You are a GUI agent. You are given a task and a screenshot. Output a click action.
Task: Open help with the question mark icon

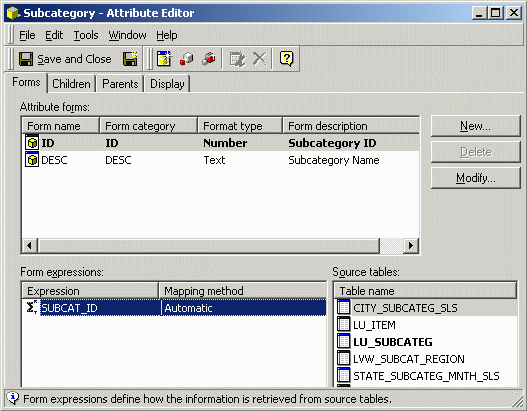pyautogui.click(x=286, y=59)
